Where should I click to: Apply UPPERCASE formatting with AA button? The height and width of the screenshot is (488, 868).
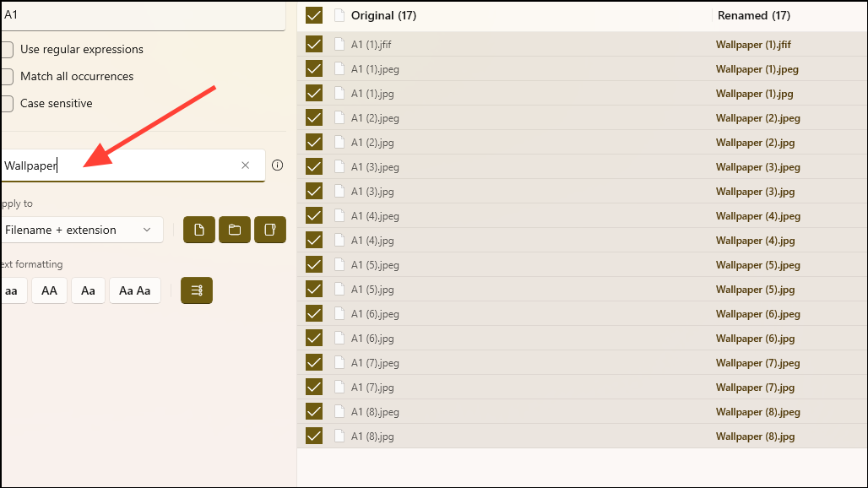pyautogui.click(x=49, y=290)
